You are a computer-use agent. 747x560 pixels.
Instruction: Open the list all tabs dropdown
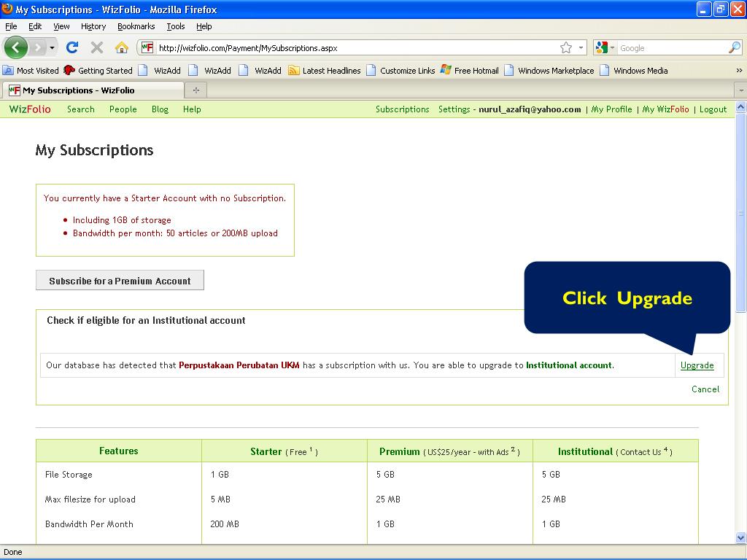pyautogui.click(x=741, y=90)
